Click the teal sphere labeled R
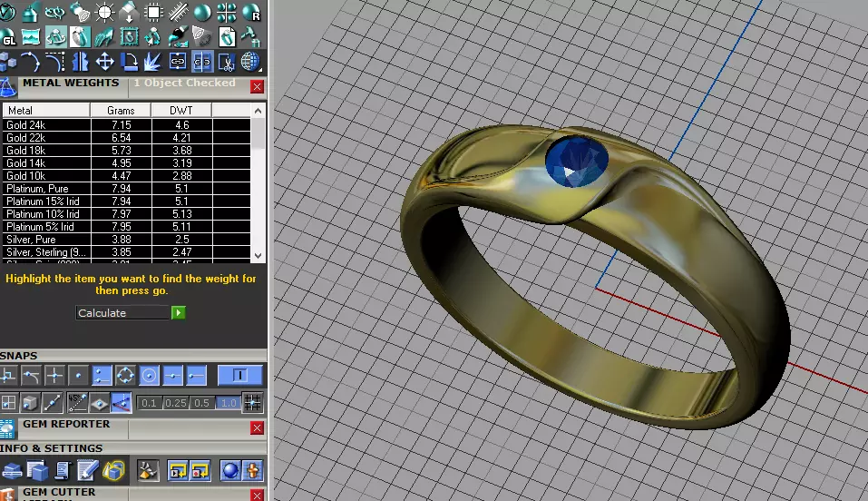 (x=251, y=12)
